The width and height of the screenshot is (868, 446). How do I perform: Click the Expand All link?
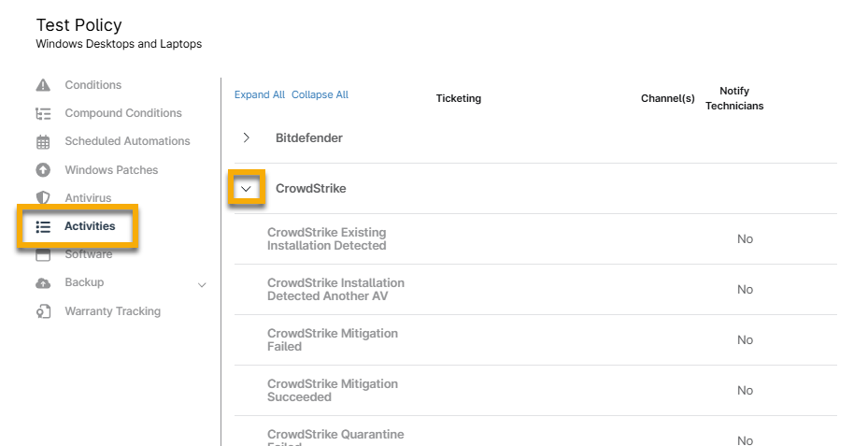260,94
